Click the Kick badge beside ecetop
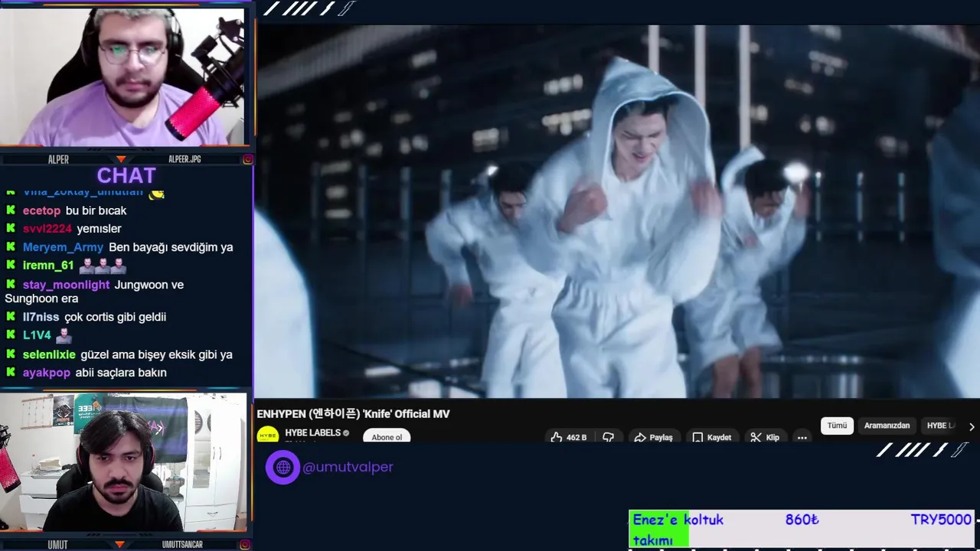Screen dimensions: 980x551 [11, 210]
